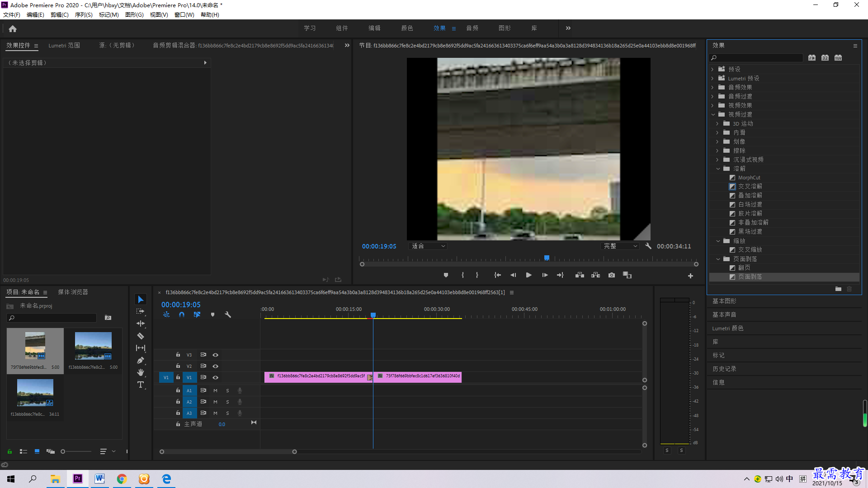Viewport: 868px width, 488px height.
Task: Click the program monitor playhead
Action: pos(547,258)
